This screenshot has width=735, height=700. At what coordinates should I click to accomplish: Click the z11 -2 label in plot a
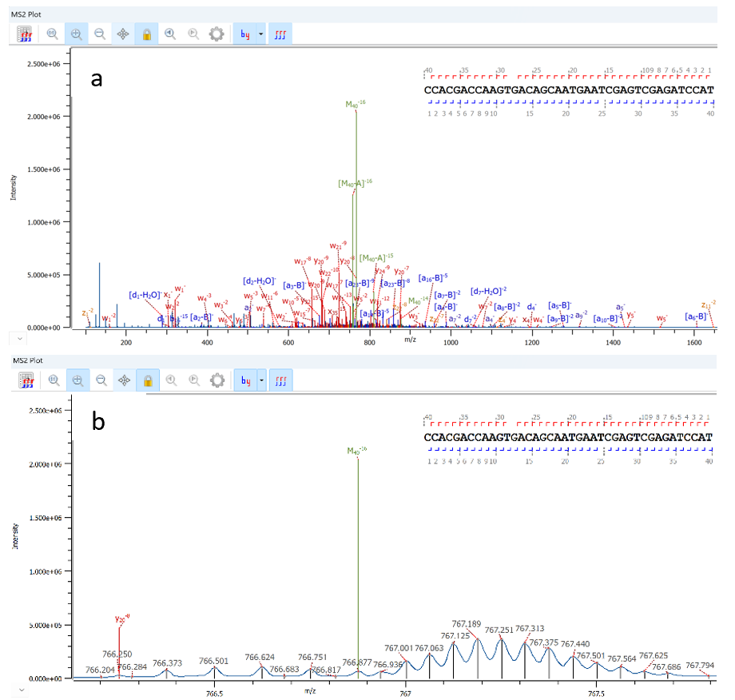pos(709,304)
